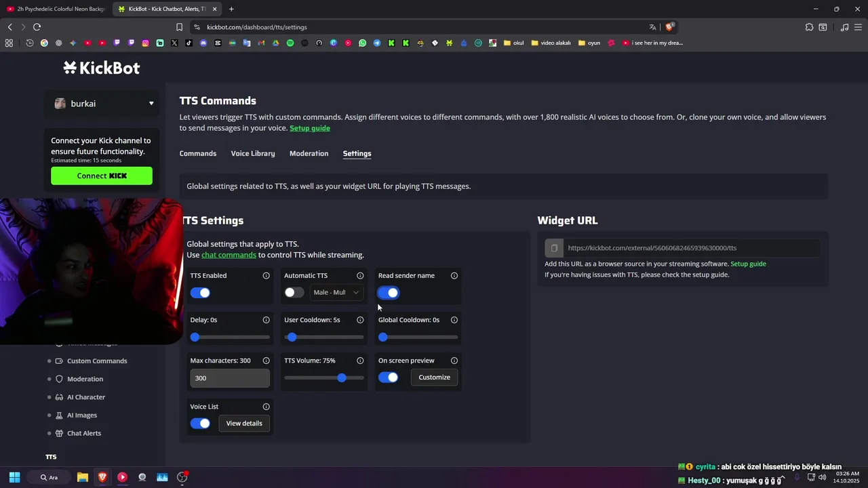Viewport: 868px width, 488px height.
Task: Toggle On screen preview switch
Action: [389, 378]
